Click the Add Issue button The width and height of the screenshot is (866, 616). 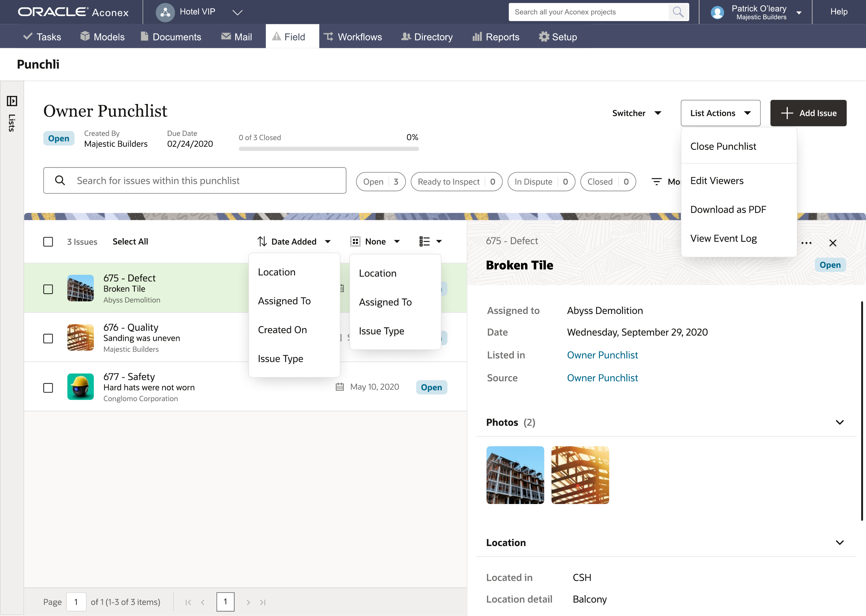pos(808,113)
